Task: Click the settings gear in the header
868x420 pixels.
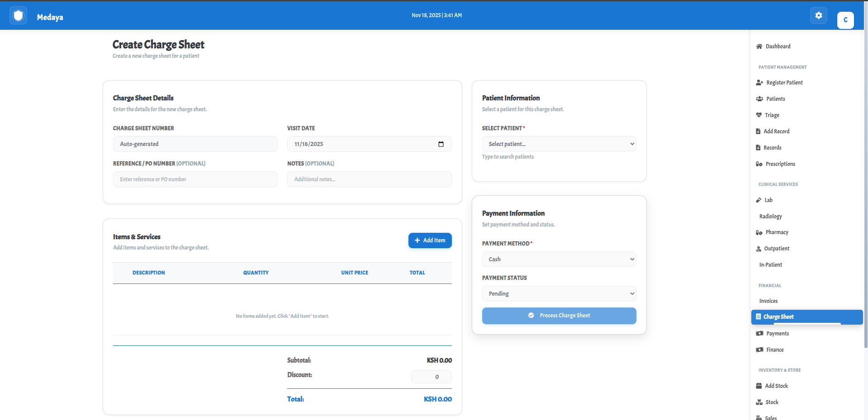Action: pyautogui.click(x=818, y=15)
